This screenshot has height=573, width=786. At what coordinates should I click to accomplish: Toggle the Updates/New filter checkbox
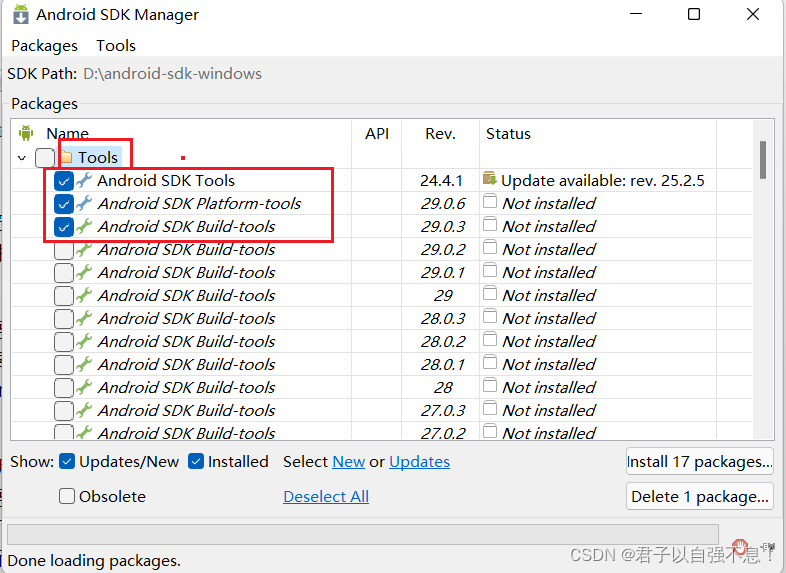[67, 461]
